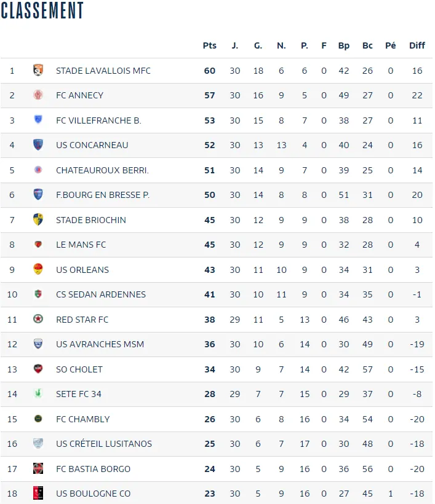The width and height of the screenshot is (435, 504).
Task: Click the Pts column header
Action: coord(210,45)
